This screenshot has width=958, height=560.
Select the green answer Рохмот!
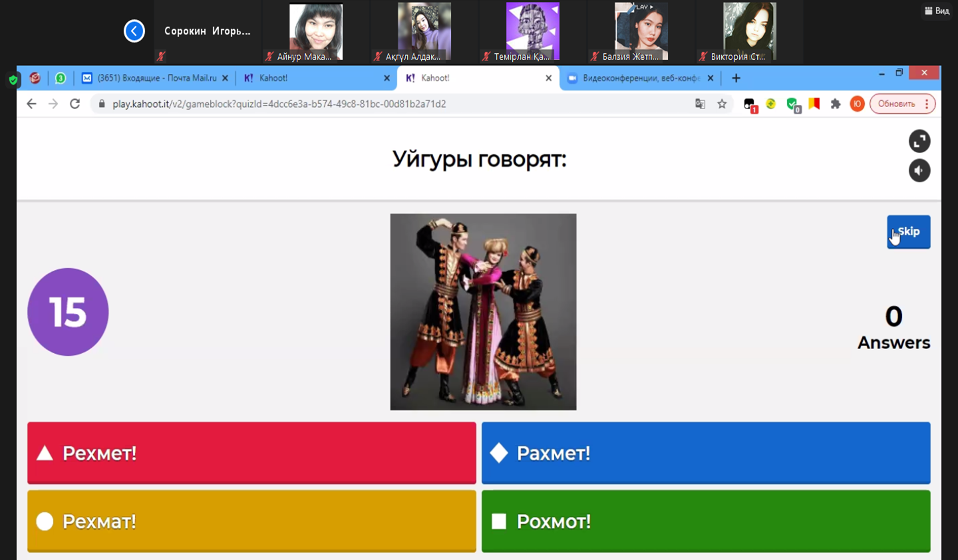pos(705,521)
